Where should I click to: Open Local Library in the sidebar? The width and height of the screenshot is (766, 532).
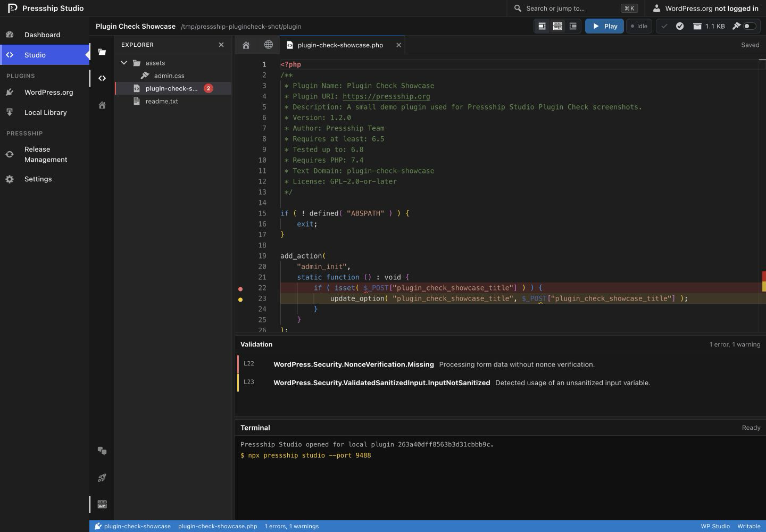[45, 112]
